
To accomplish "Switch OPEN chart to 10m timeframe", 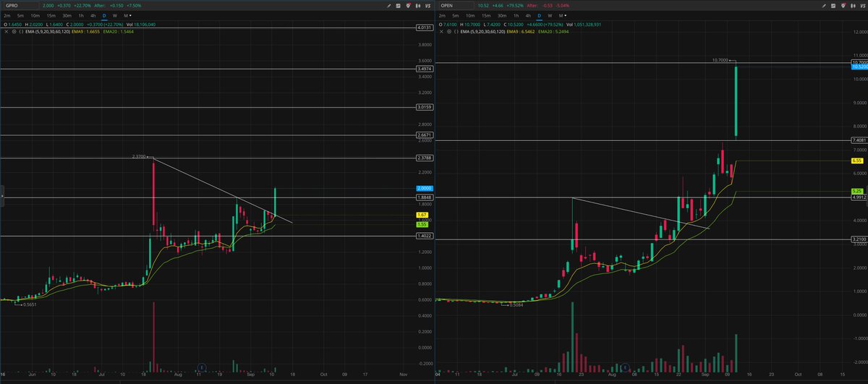I will tap(470, 15).
